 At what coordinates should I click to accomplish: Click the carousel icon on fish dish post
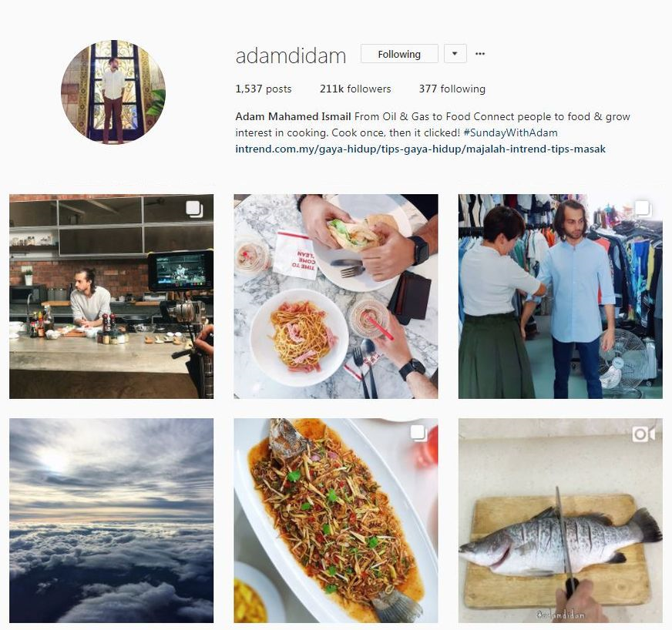tap(418, 434)
